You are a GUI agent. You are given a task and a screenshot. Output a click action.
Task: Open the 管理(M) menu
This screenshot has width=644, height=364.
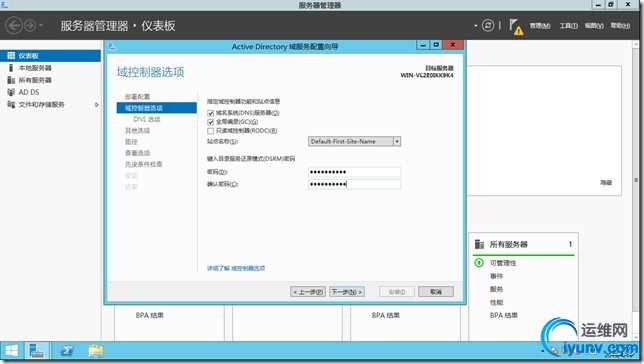point(540,26)
